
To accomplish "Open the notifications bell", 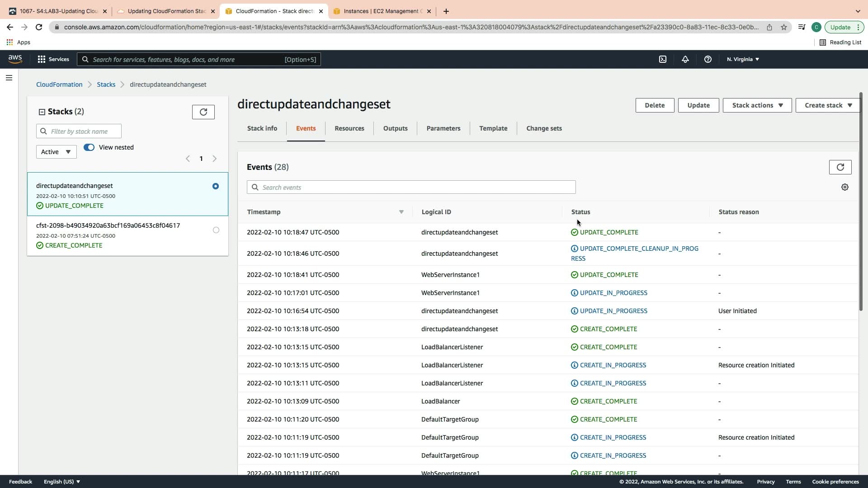I will (685, 59).
